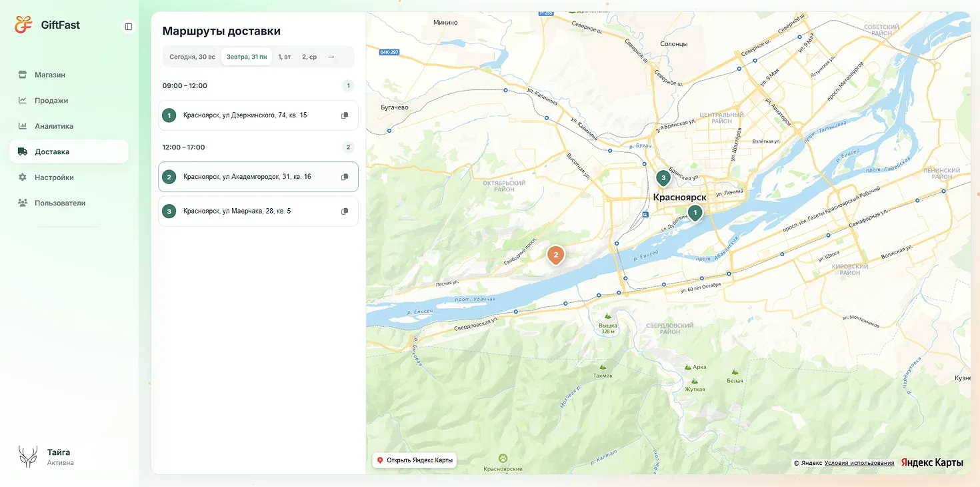Screen dimensions: 980x487
Task: Open Настройки from the sidebar
Action: tap(69, 177)
